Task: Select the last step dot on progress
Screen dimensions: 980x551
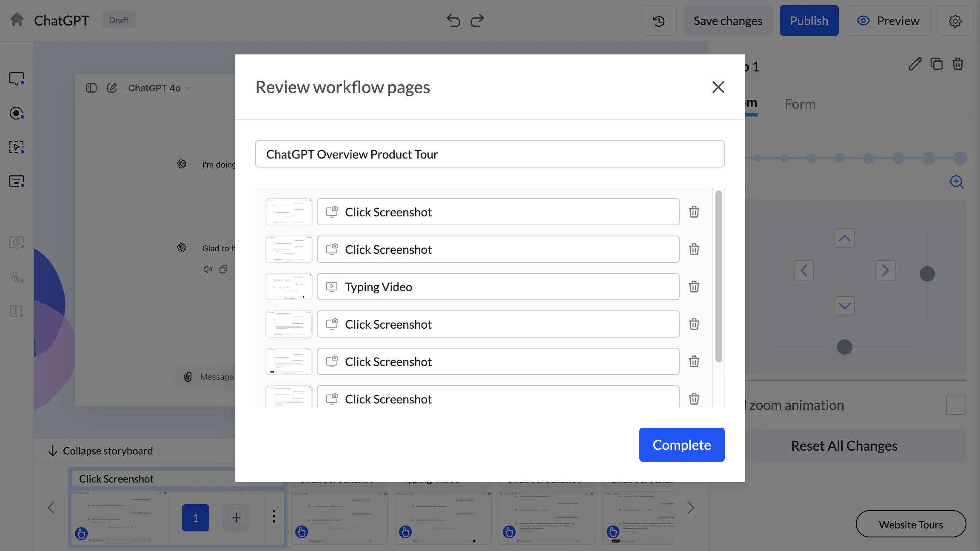Action: coord(960,158)
